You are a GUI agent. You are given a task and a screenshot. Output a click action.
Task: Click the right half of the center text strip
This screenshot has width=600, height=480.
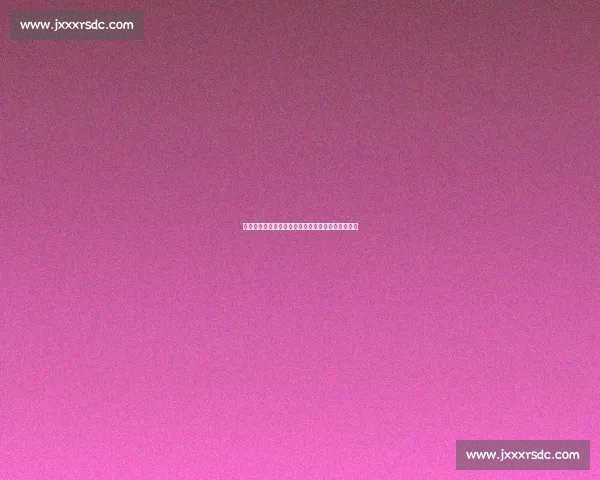pos(329,226)
